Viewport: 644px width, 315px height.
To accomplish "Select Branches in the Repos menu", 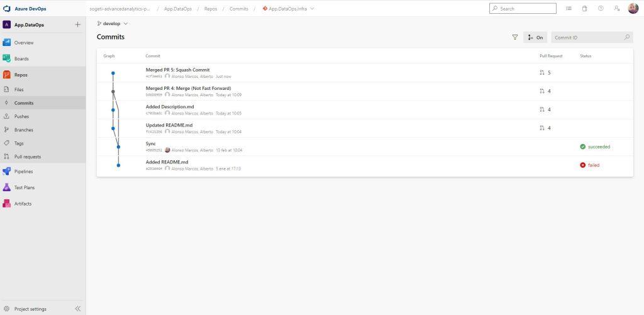I will [23, 130].
